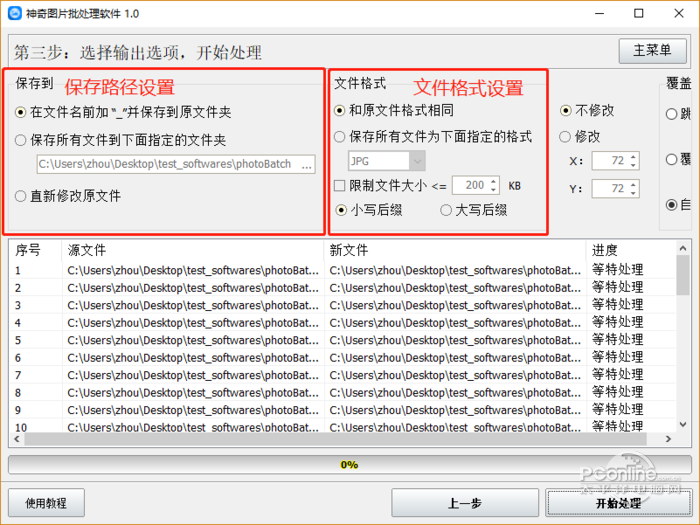Click the 0% progress bar
This screenshot has height=525, width=700.
[350, 465]
